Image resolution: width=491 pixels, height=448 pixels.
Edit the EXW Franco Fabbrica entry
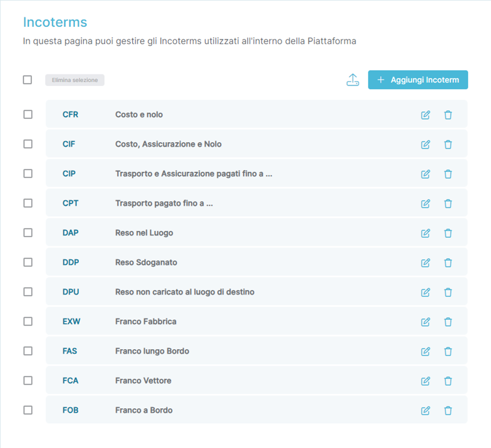[425, 322]
